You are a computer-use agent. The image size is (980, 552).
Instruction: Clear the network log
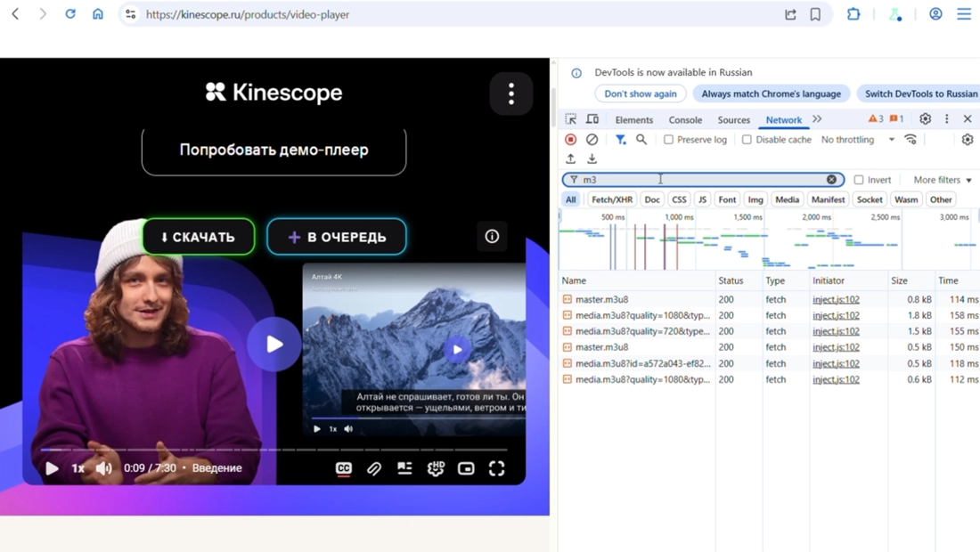tap(592, 139)
